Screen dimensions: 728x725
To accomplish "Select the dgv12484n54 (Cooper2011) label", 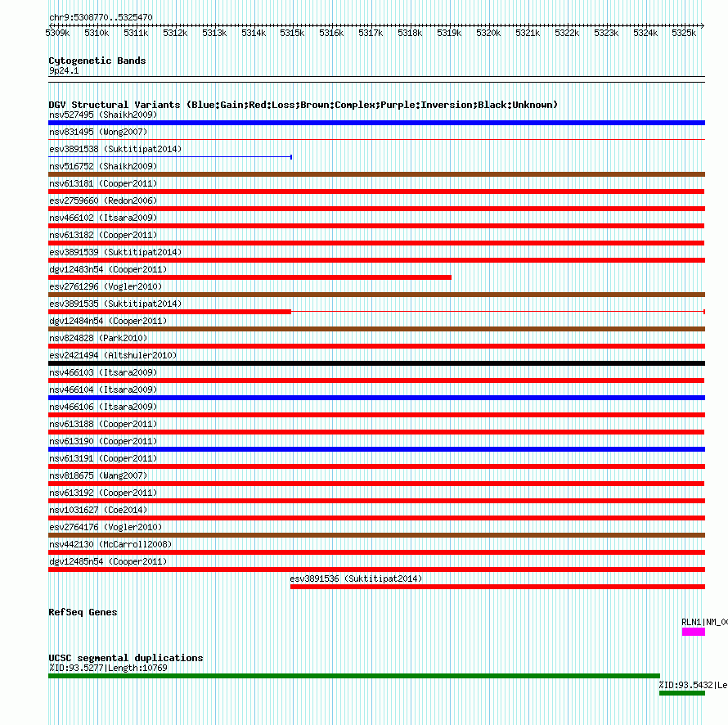I will [x=108, y=321].
